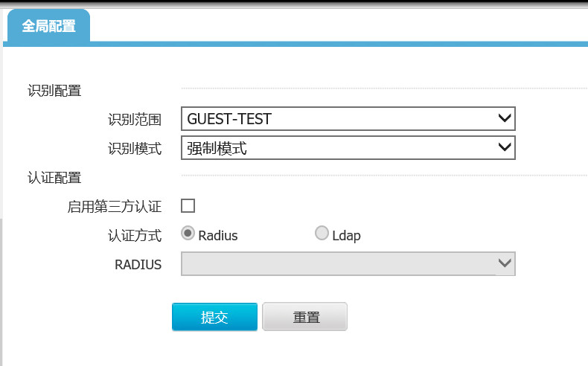Click the 识别模式 field label
Image resolution: width=588 pixels, height=366 pixels.
135,148
